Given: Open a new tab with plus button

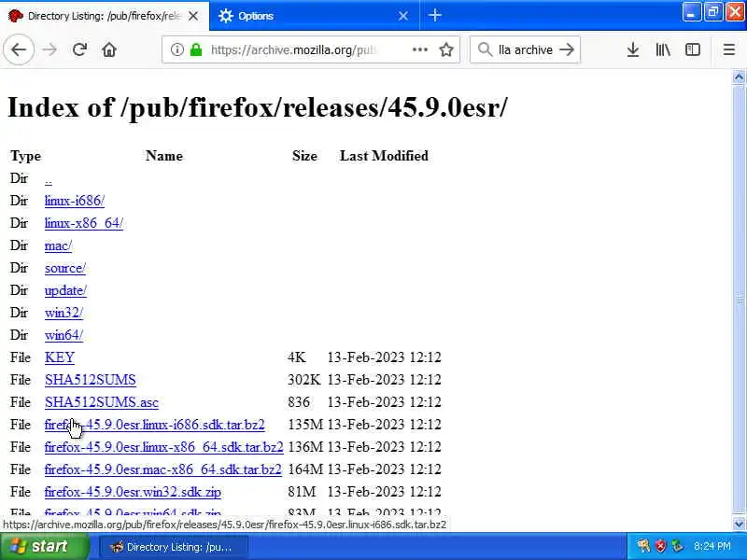Looking at the screenshot, I should tap(434, 15).
